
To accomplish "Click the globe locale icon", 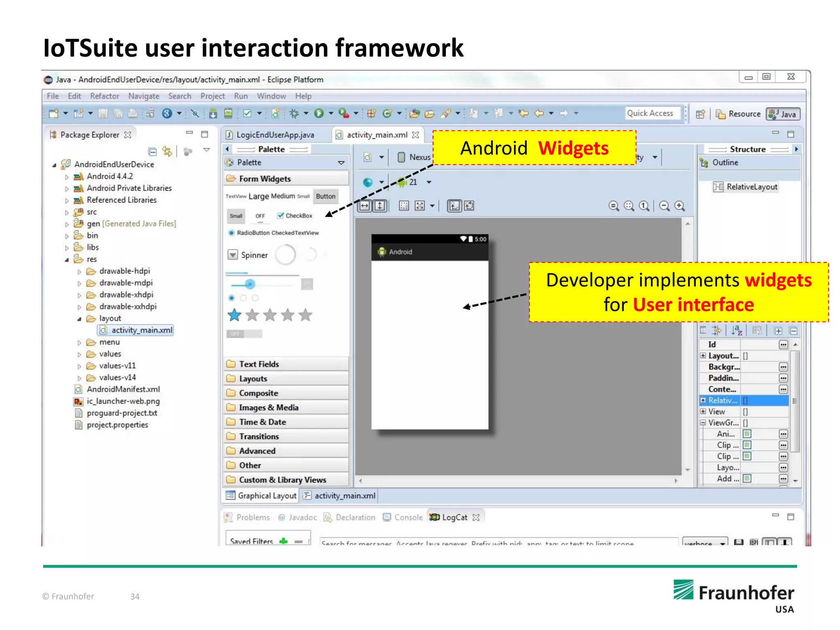I will (368, 182).
